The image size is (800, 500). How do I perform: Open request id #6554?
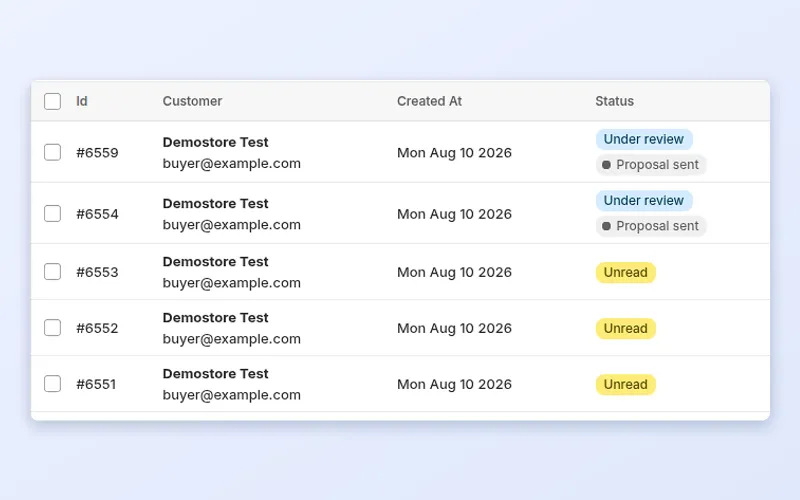[x=97, y=214]
